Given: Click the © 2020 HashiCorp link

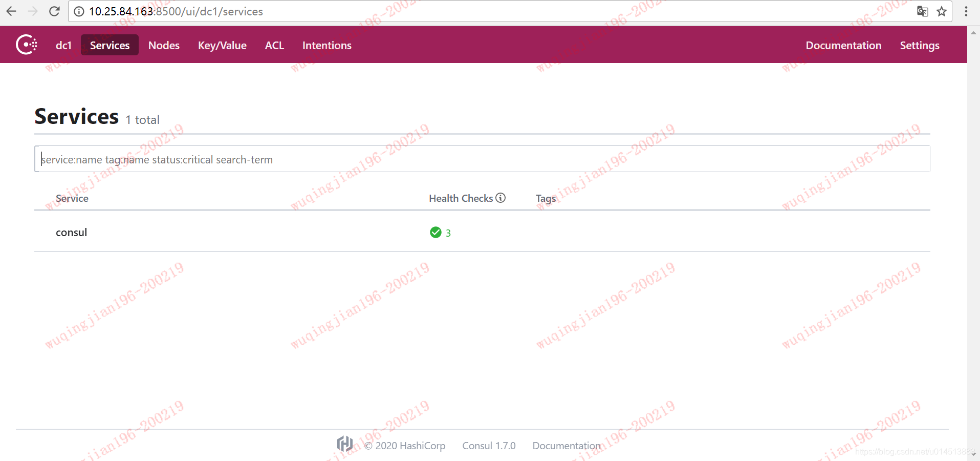Looking at the screenshot, I should point(405,446).
